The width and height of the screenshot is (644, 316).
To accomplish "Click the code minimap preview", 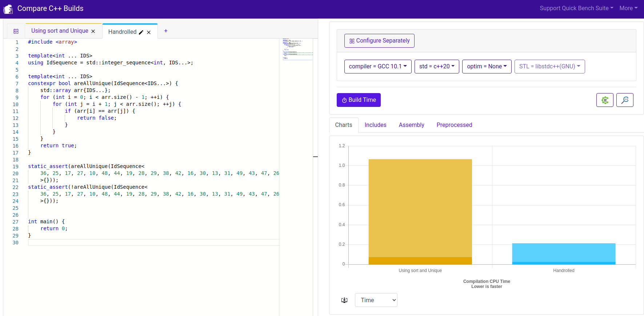I will [297, 49].
